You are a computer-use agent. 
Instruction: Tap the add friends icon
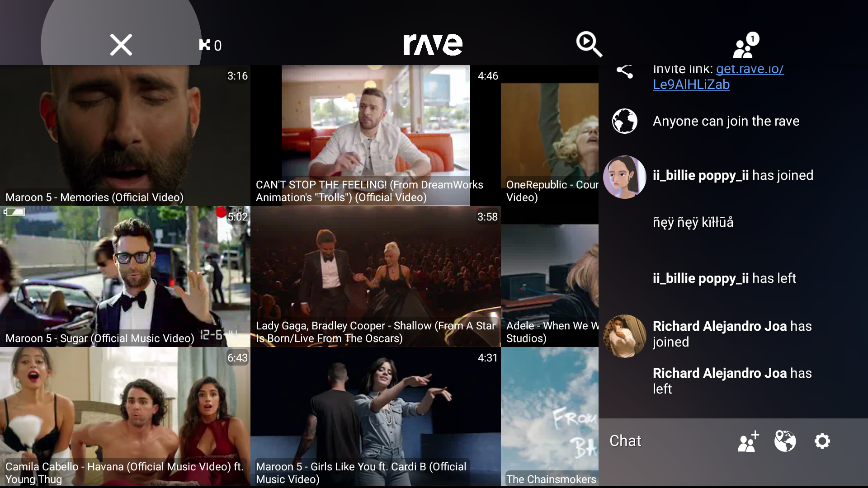[x=748, y=441]
